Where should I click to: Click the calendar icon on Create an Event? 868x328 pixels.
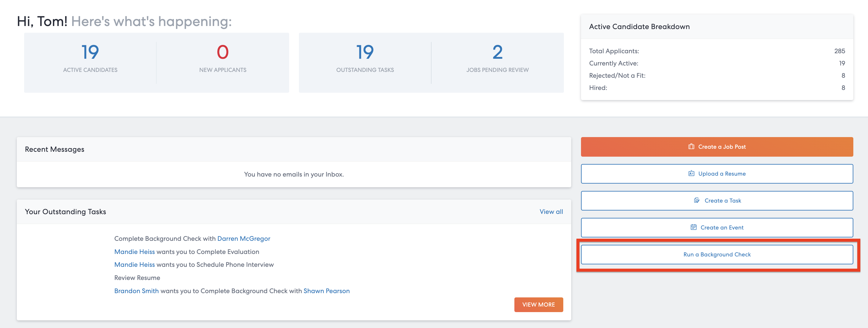[693, 227]
